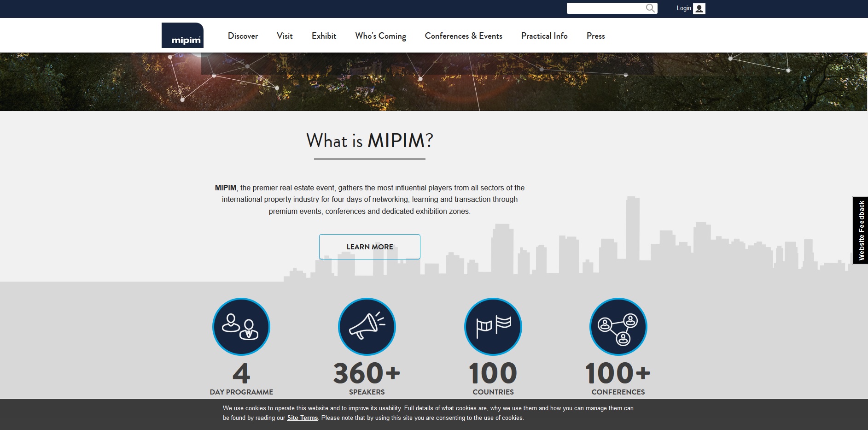This screenshot has width=868, height=430.
Task: Open the Press menu
Action: 596,36
